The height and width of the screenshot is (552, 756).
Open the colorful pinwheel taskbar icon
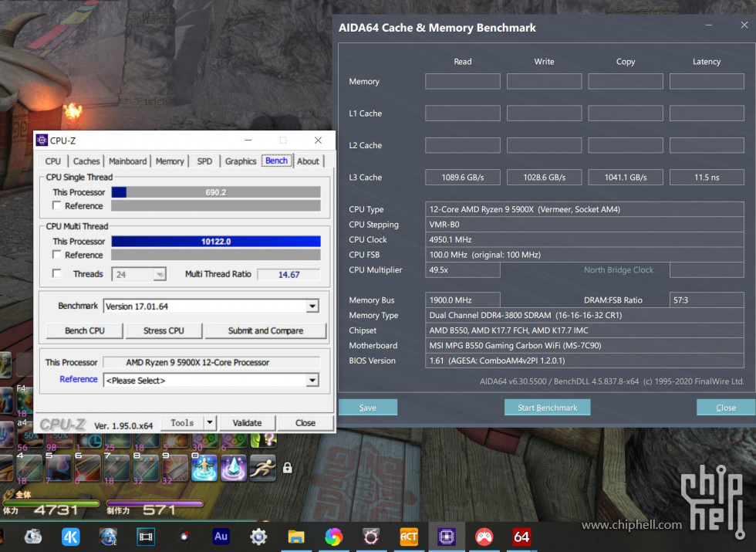333,537
